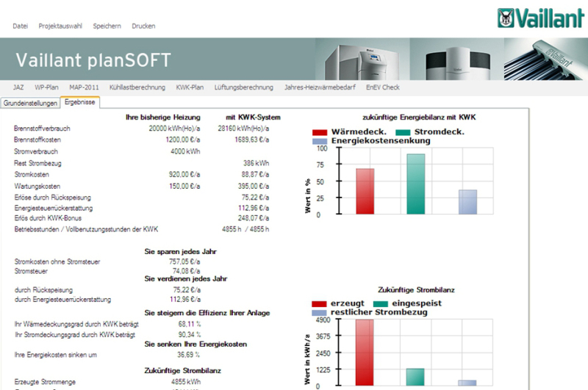Click the Brennstoffkosten value 1689,63 €/a
The image size is (588, 390).
click(x=251, y=140)
